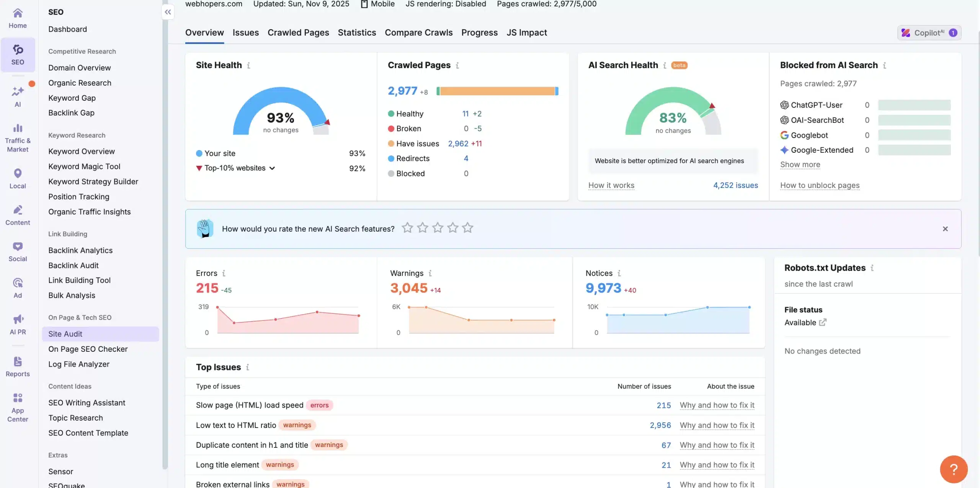Switch to the Compare Crawls tab

418,33
